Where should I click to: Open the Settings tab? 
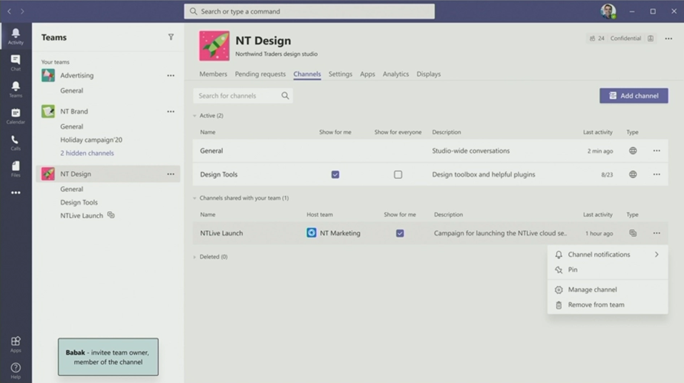(x=340, y=74)
